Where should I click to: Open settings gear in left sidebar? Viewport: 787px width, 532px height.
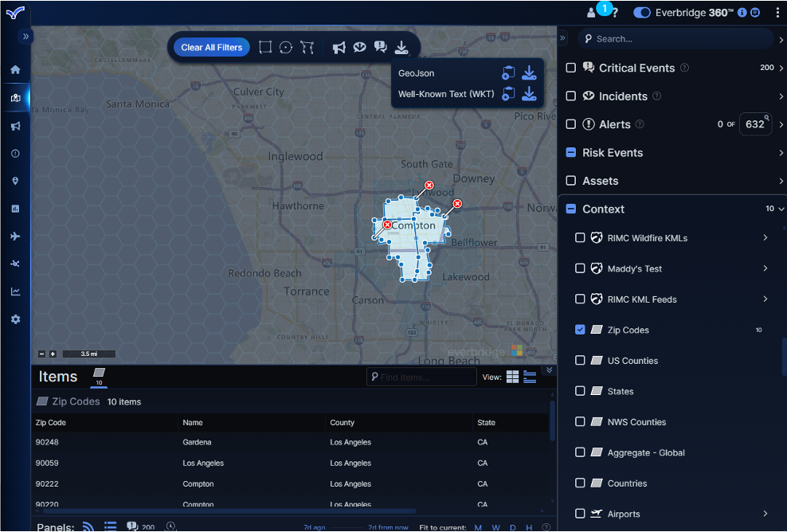[15, 319]
